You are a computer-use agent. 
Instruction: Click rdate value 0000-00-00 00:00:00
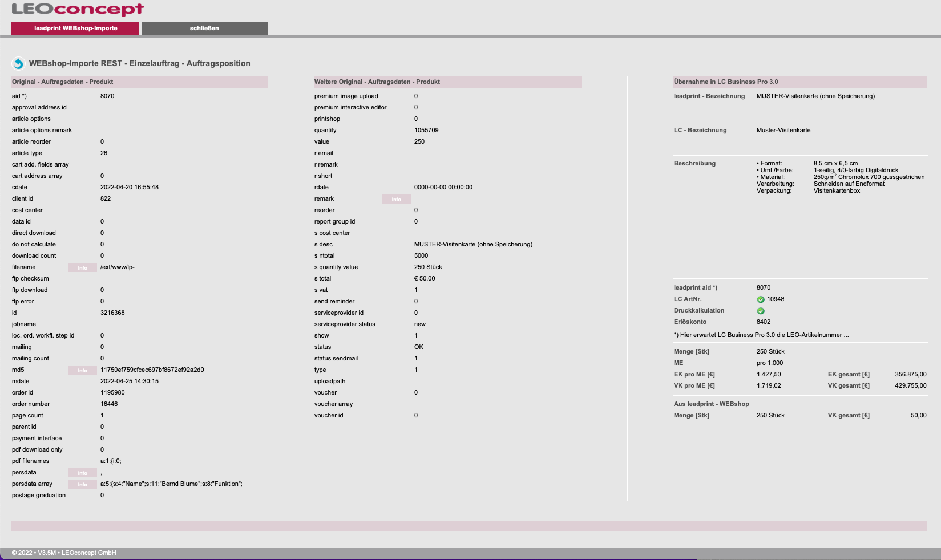(443, 187)
